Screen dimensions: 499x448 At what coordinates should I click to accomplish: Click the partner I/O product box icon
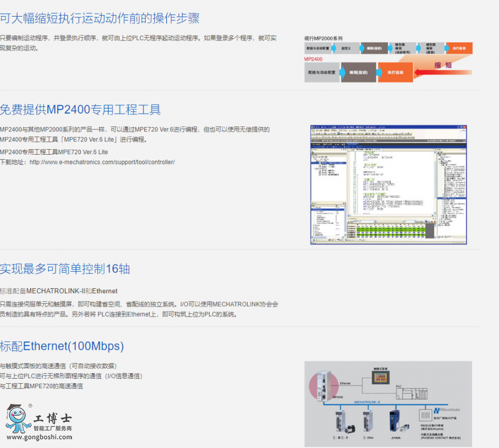[x=425, y=415]
